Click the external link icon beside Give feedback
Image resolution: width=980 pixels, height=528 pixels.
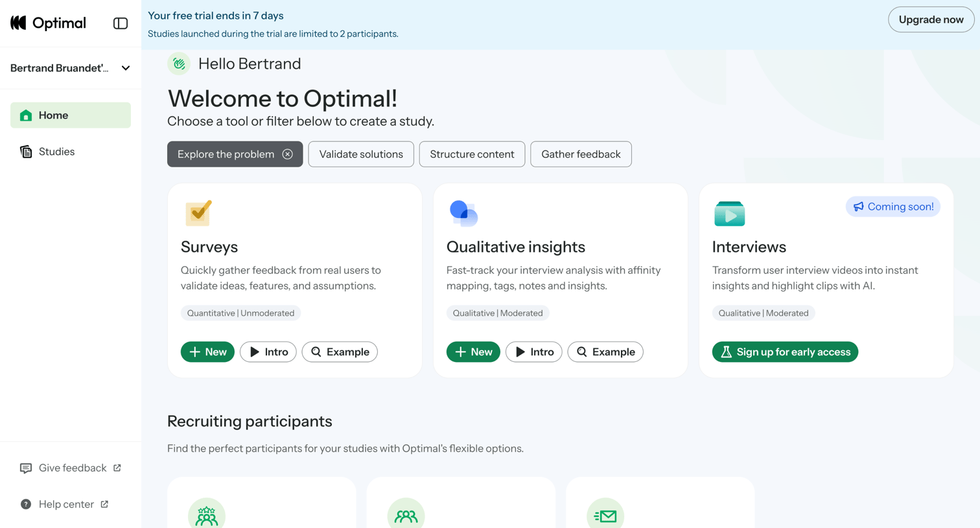(117, 468)
